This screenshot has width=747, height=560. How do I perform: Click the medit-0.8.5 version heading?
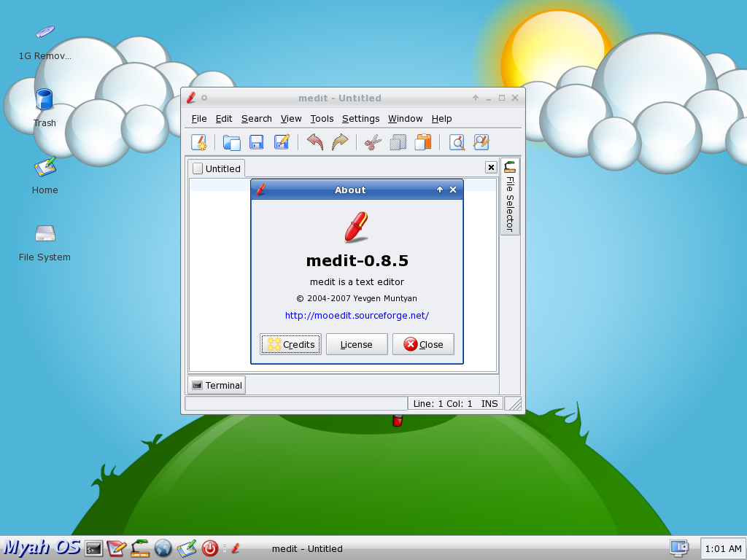pos(357,260)
